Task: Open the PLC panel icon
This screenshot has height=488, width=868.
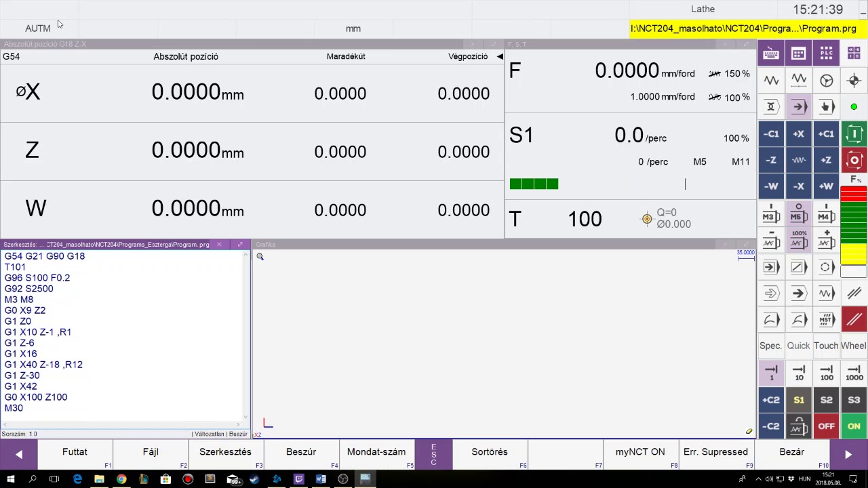Action: tap(826, 54)
